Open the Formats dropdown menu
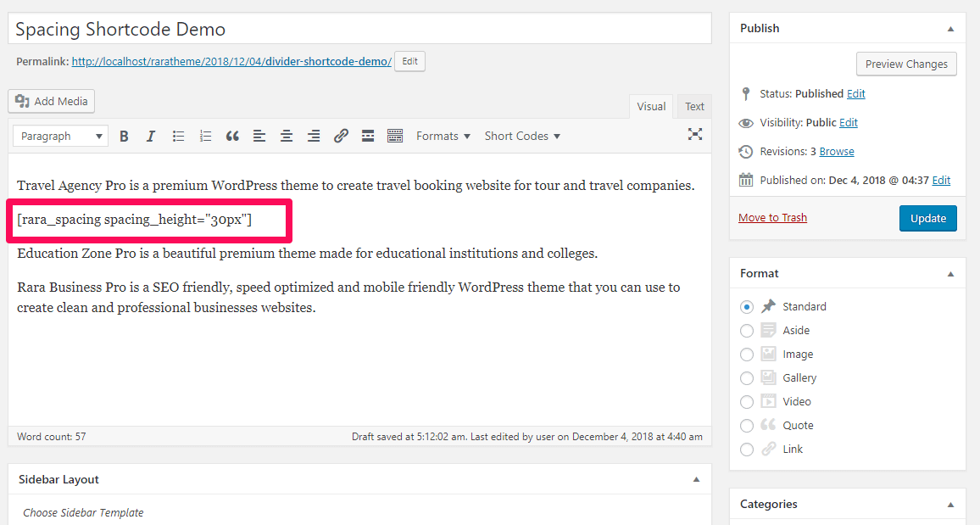The width and height of the screenshot is (980, 525). (443, 136)
